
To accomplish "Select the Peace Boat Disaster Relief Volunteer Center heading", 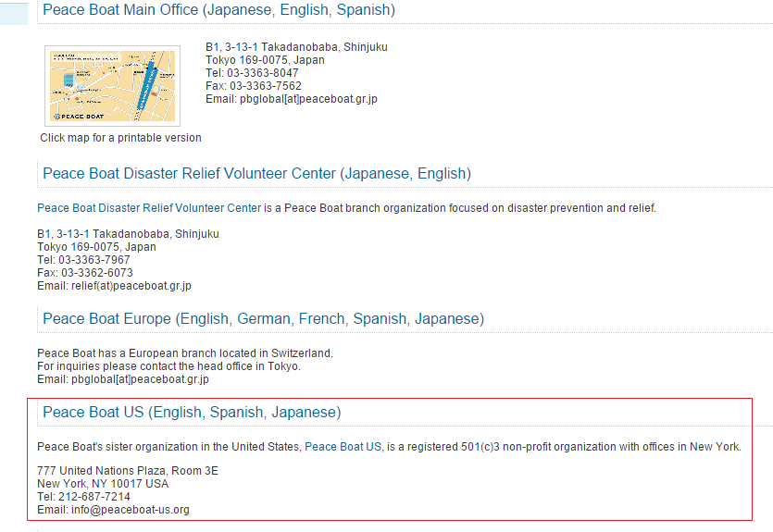I will 256,173.
